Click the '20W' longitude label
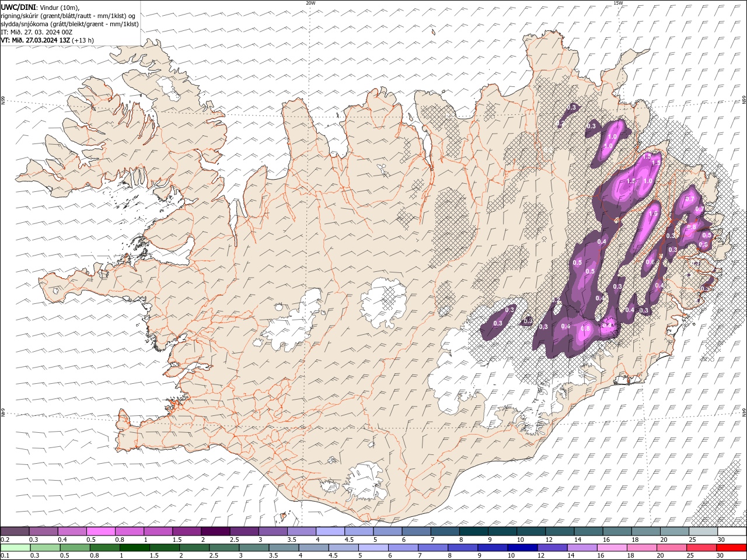This screenshot has height=560, width=747. (310, 3)
